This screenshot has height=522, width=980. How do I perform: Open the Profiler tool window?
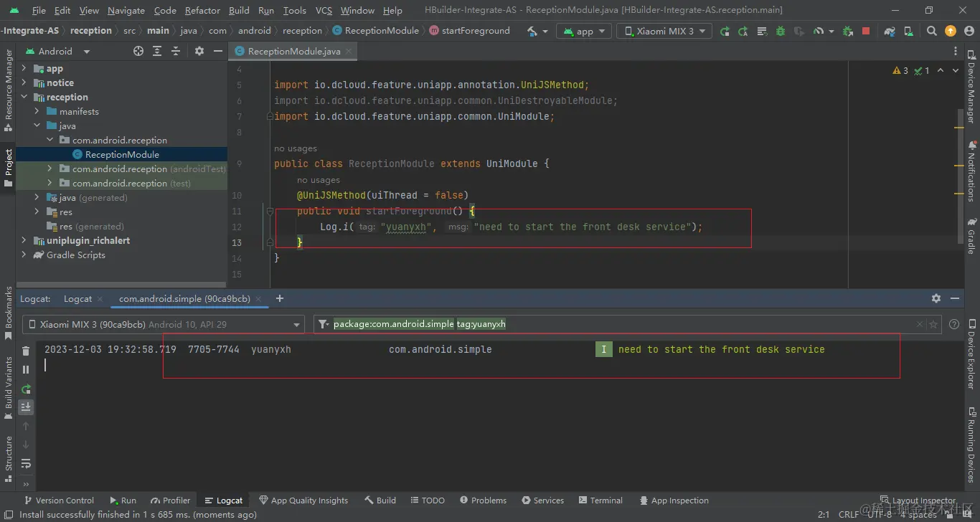click(171, 500)
